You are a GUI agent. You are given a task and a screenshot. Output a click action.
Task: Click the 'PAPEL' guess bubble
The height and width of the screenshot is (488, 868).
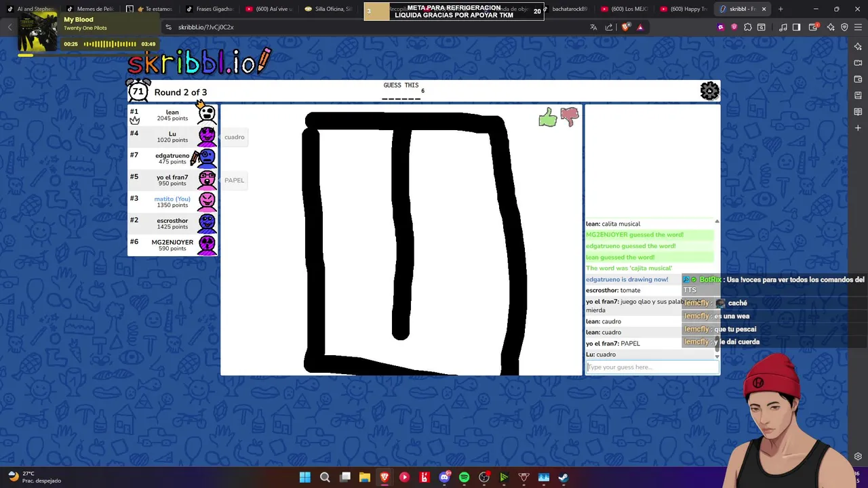click(x=234, y=180)
